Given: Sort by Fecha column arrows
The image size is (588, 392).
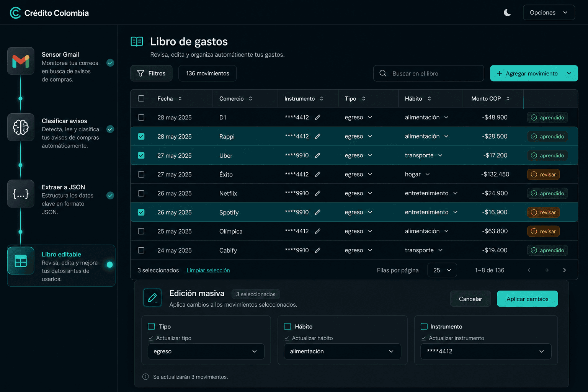Looking at the screenshot, I should [180, 99].
